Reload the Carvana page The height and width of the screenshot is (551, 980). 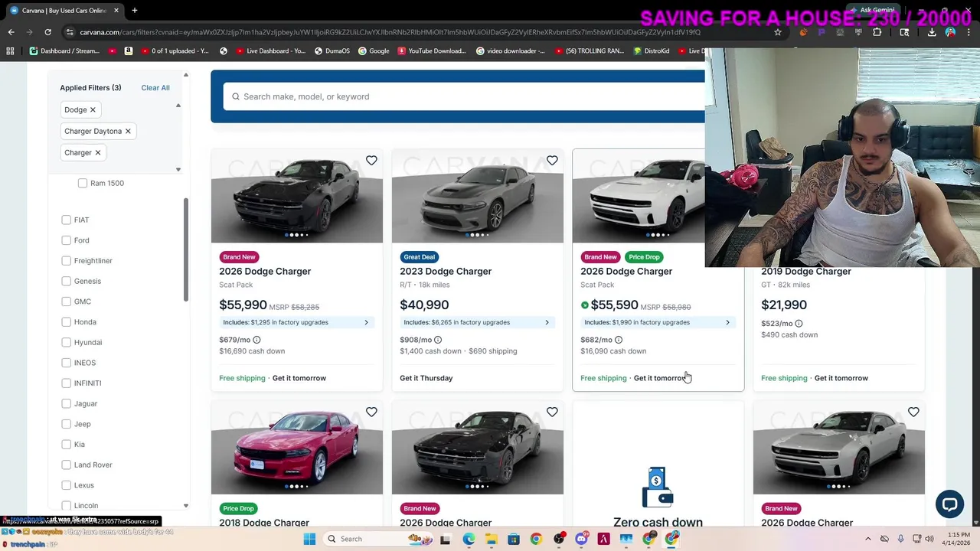click(47, 32)
